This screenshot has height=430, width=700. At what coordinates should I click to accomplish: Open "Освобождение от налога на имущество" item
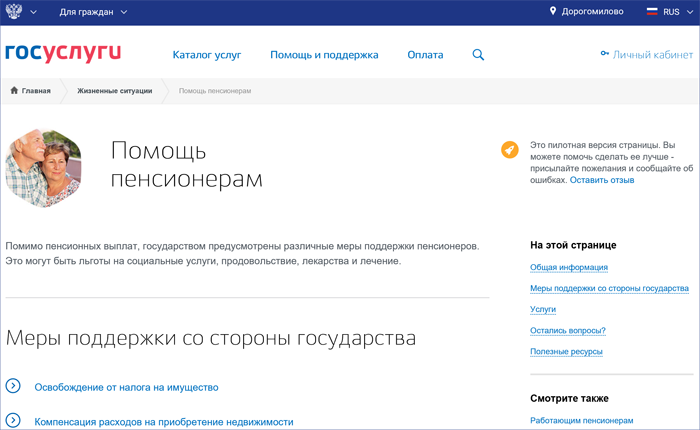point(126,387)
